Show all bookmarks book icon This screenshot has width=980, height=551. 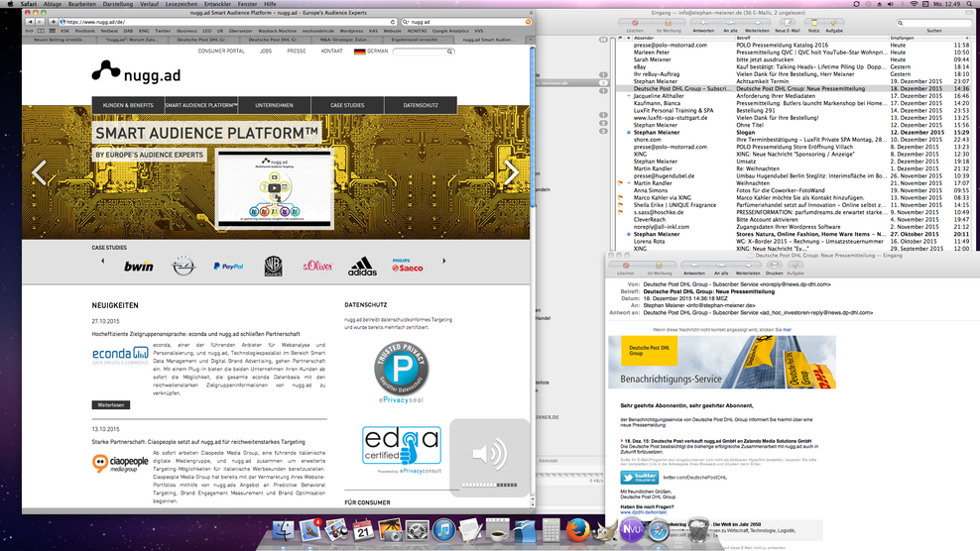(41, 31)
